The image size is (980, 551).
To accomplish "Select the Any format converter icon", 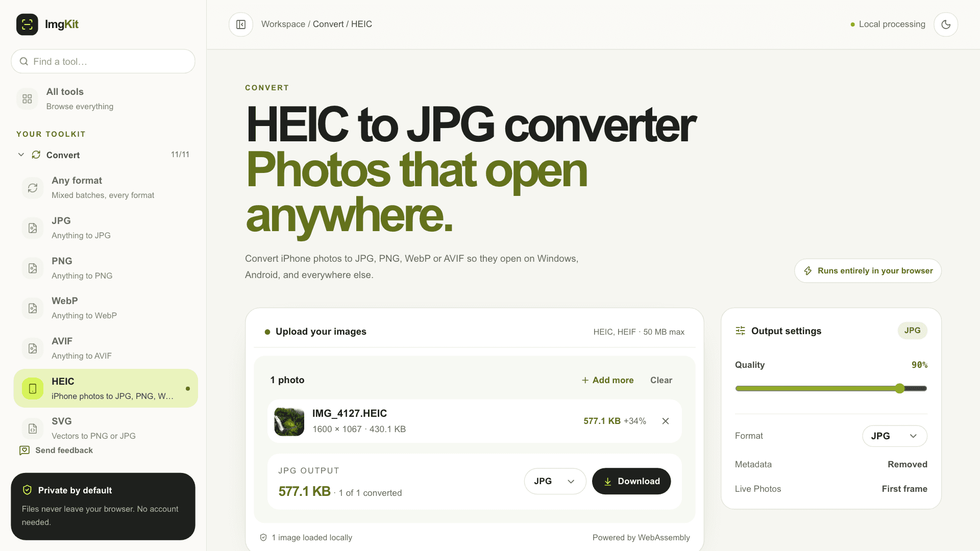I will [x=33, y=188].
